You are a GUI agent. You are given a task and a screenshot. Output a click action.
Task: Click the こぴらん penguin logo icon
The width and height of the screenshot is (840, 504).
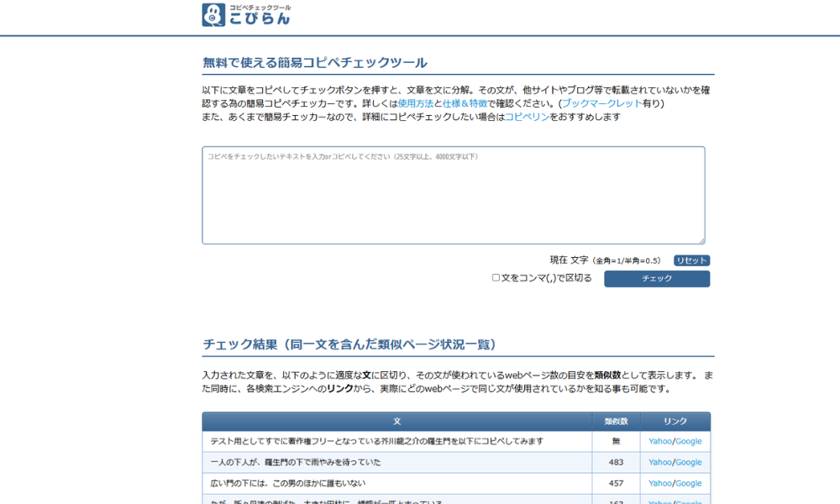point(214,15)
